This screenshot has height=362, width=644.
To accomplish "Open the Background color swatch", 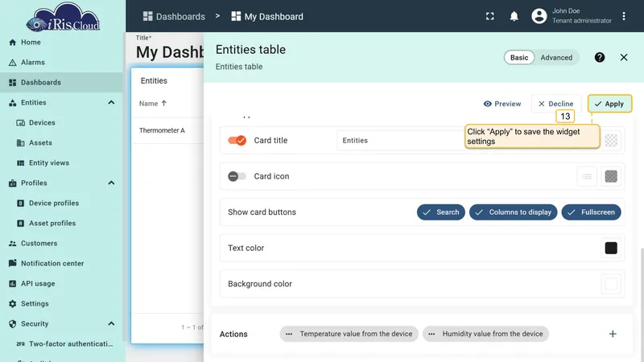I will [x=611, y=284].
